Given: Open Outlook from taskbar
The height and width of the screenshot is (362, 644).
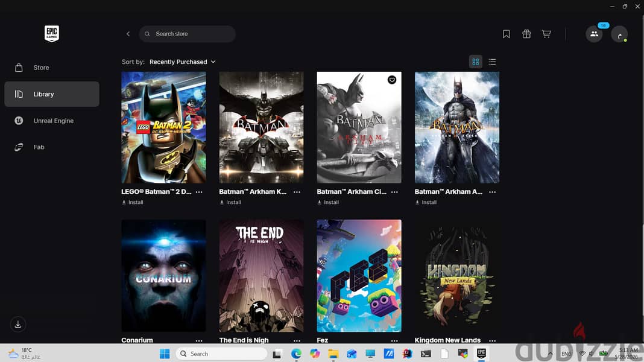Looking at the screenshot, I should [352, 354].
